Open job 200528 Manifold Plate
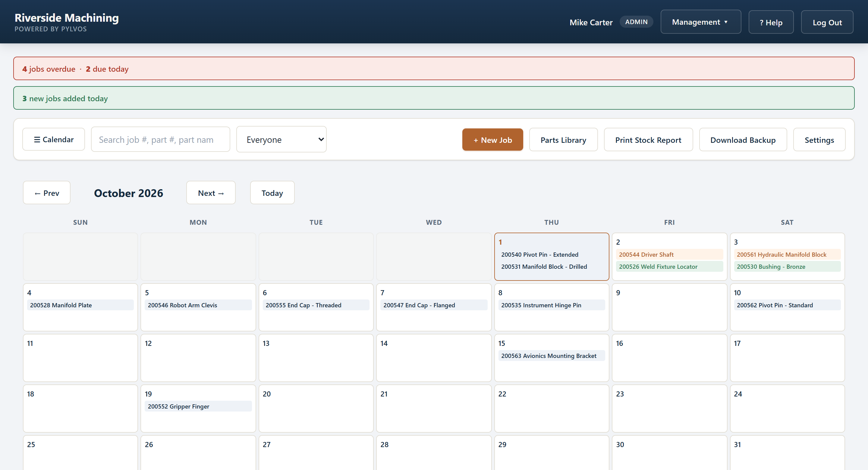 [x=80, y=305]
